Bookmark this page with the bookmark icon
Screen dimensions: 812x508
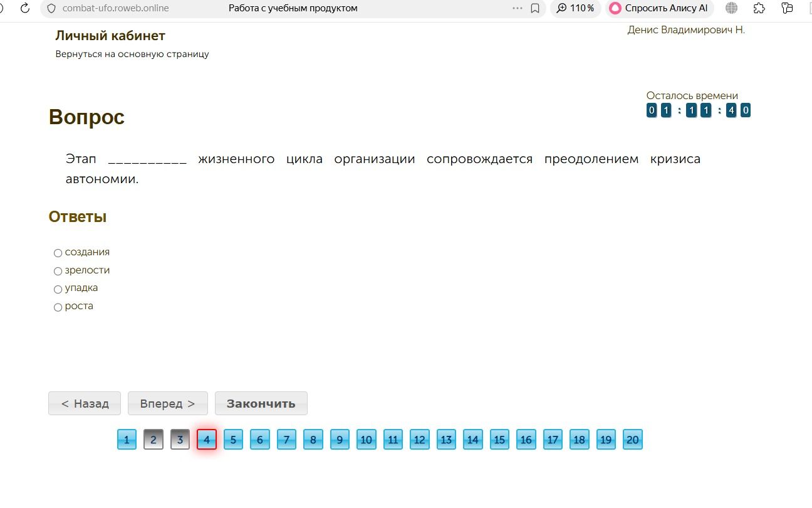click(x=535, y=8)
